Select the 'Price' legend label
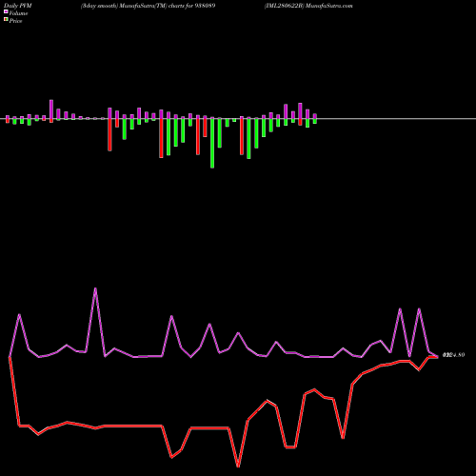Image resolution: width=476 pixels, height=476 pixels. tap(15, 21)
